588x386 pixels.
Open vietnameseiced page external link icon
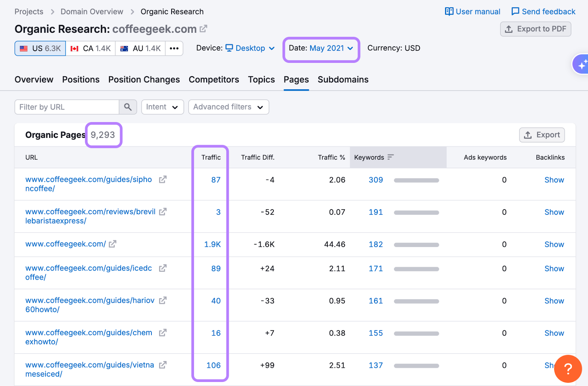click(x=162, y=365)
